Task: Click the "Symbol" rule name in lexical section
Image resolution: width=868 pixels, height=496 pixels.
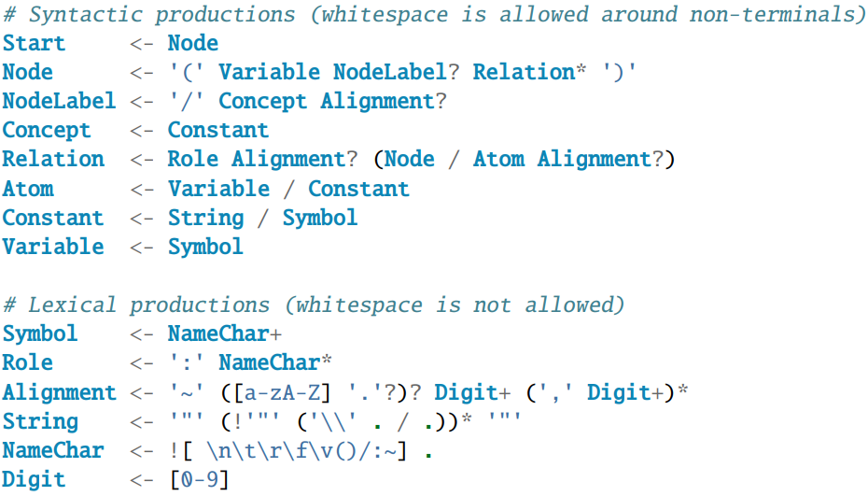Action: coord(40,333)
